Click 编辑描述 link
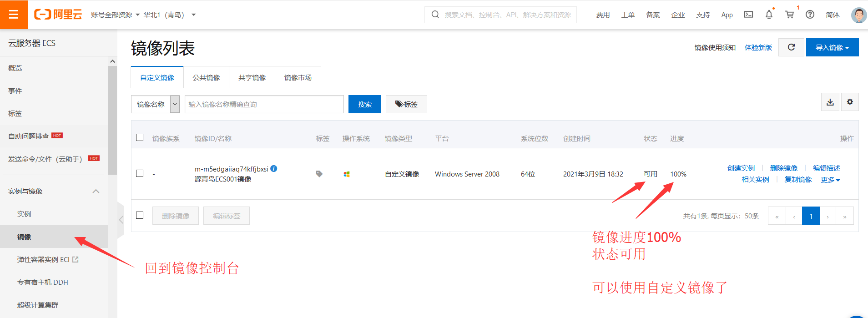The height and width of the screenshot is (318, 868). 827,168
